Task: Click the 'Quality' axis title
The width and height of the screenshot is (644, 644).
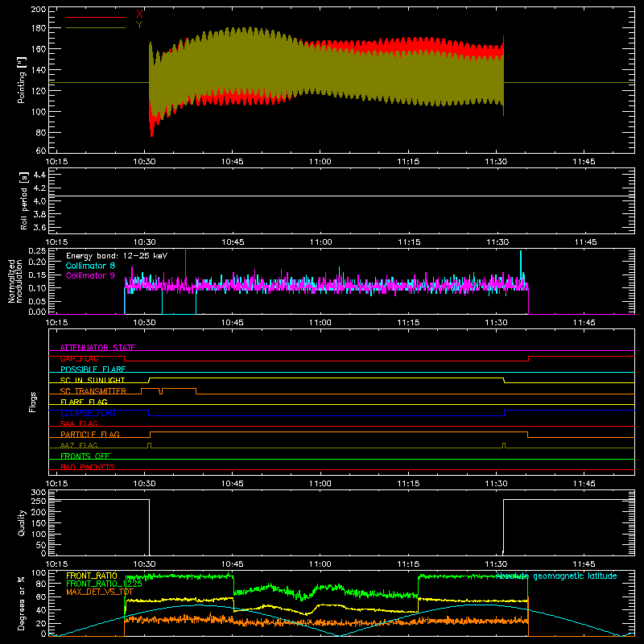Action: point(22,522)
